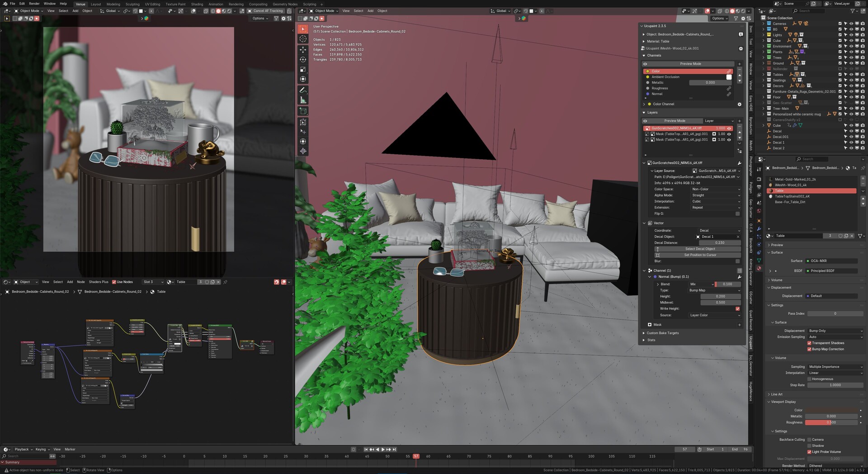Expand the Cameras collection
Screen dimensions: 868x474
click(764, 24)
